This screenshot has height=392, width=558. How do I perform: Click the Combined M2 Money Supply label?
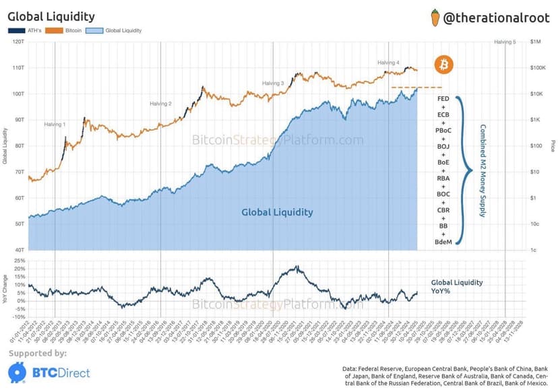click(x=483, y=170)
